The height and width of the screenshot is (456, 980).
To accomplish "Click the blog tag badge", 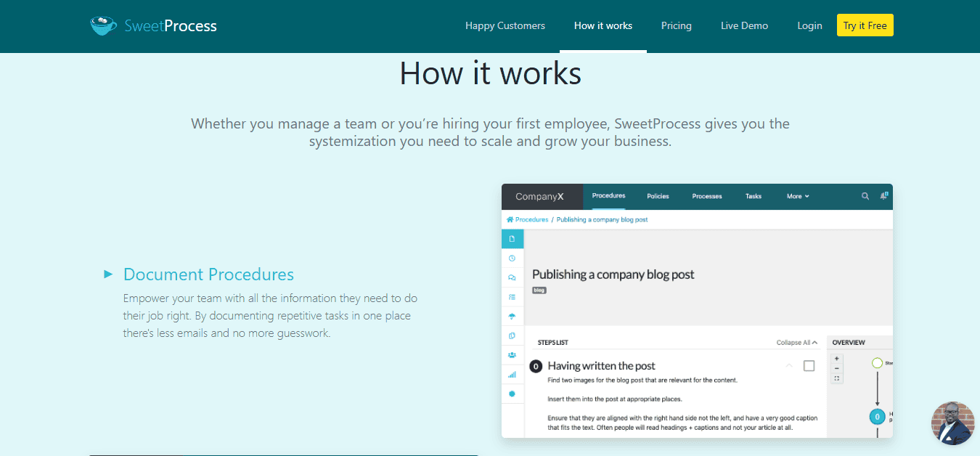I will point(539,290).
